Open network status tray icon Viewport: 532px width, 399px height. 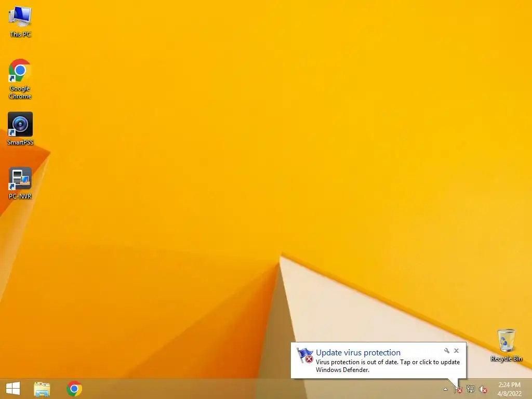click(x=471, y=389)
